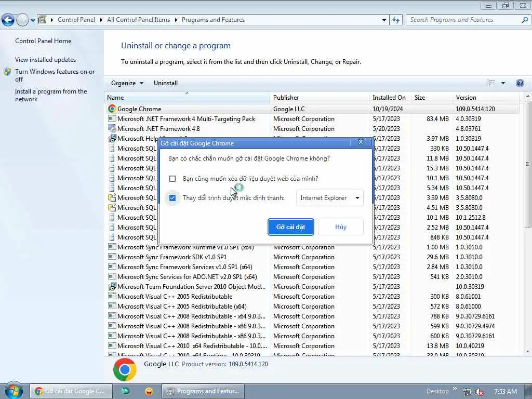
Task: Uncheck the change default browser checkbox
Action: click(x=172, y=198)
